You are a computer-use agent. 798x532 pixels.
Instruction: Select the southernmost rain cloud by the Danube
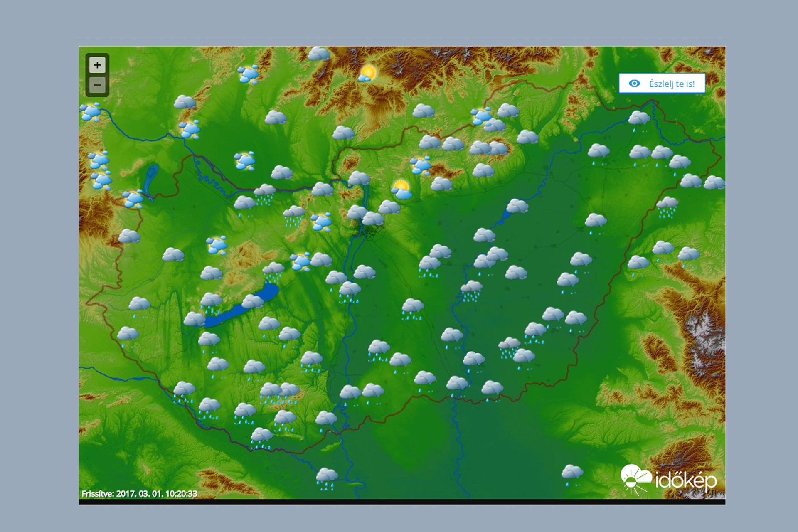pos(327,477)
